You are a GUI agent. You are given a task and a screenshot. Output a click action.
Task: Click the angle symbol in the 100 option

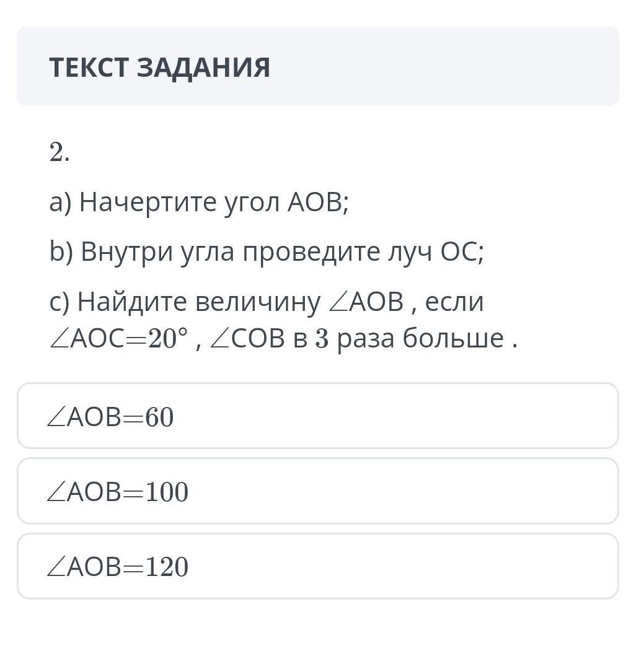point(56,493)
